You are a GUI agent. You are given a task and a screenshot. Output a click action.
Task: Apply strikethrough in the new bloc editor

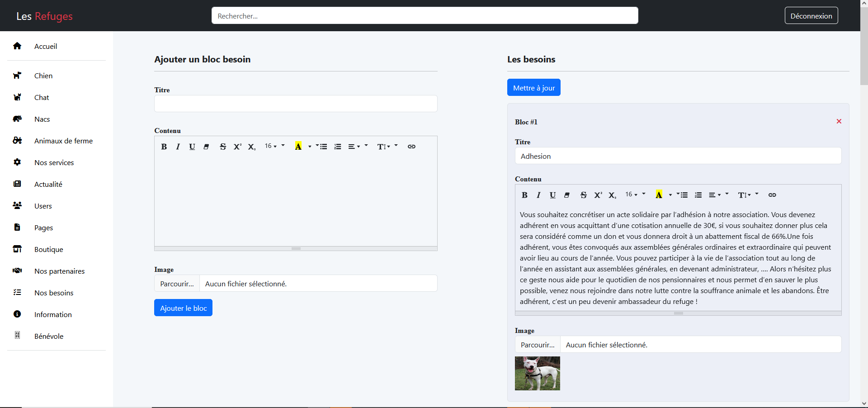pos(223,147)
